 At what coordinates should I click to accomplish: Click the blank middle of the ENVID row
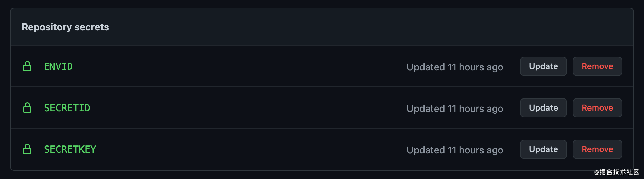[x=242, y=66]
